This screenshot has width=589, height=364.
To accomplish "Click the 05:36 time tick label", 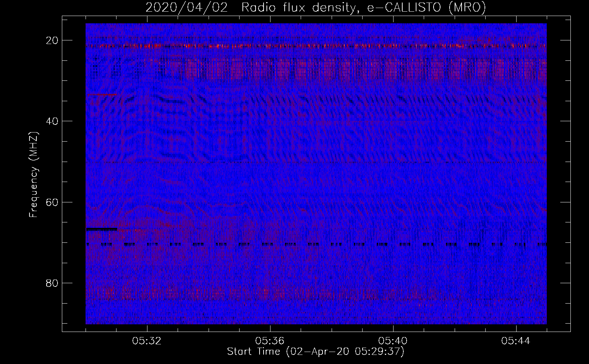I will coord(270,341).
